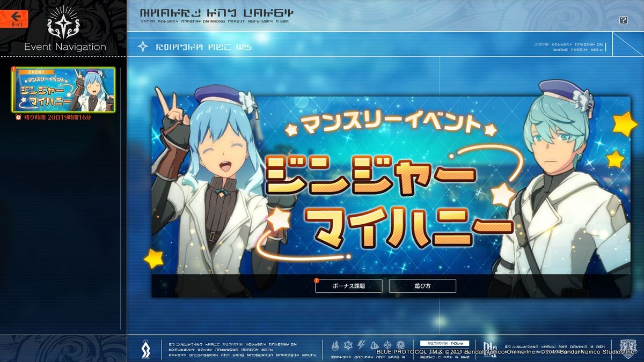Click the orange alert badge on the event thumbnail
Viewport: 644px width, 362px height.
click(x=14, y=69)
